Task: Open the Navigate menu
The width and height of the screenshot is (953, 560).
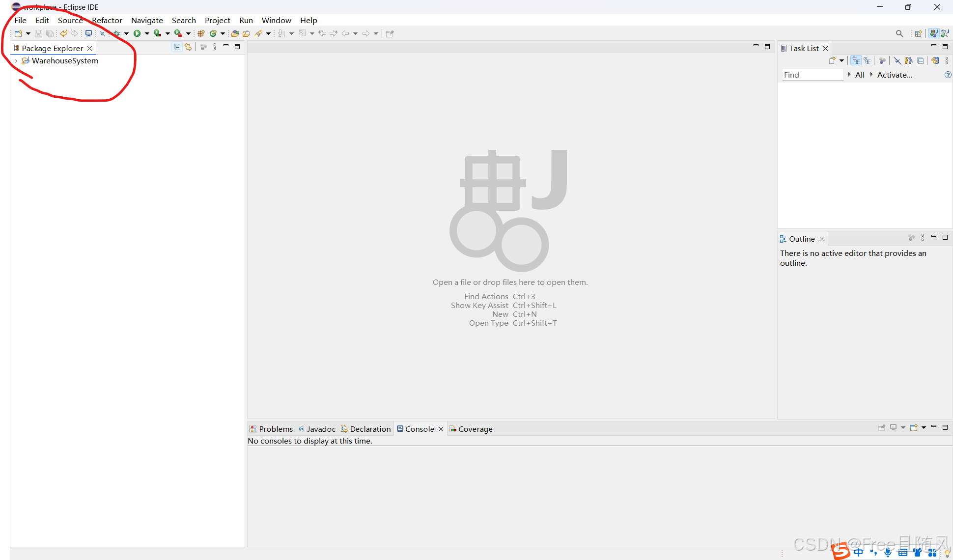Action: [147, 20]
